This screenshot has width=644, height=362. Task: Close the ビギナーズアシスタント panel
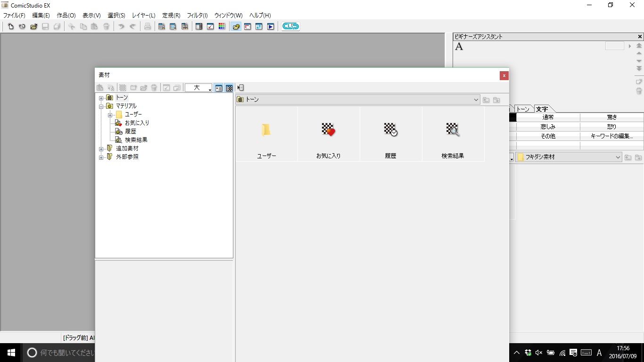[640, 37]
